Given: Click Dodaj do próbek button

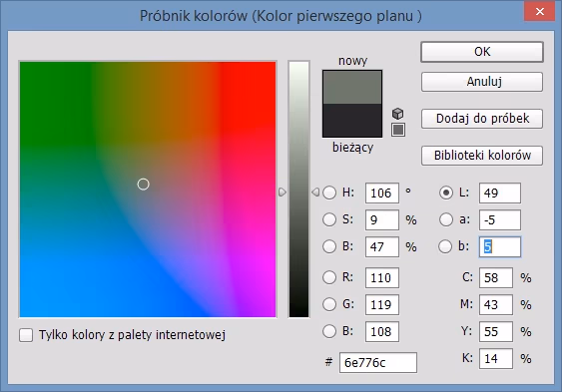Looking at the screenshot, I should [482, 119].
